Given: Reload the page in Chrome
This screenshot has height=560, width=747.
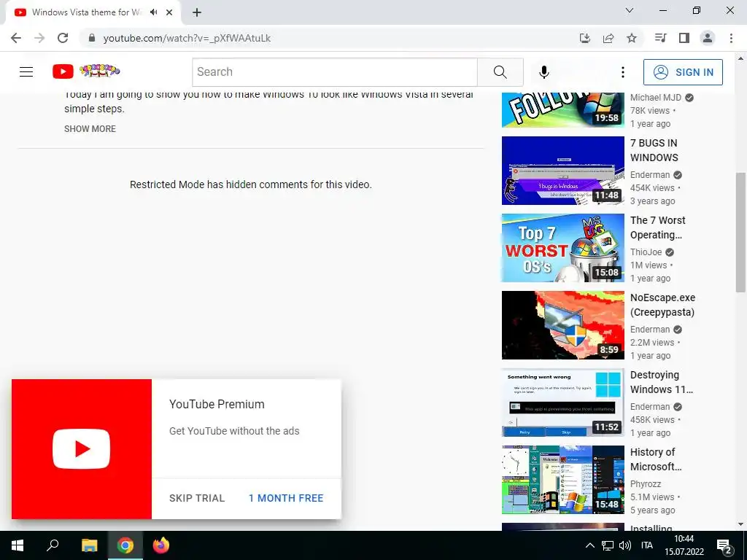Looking at the screenshot, I should coord(63,38).
